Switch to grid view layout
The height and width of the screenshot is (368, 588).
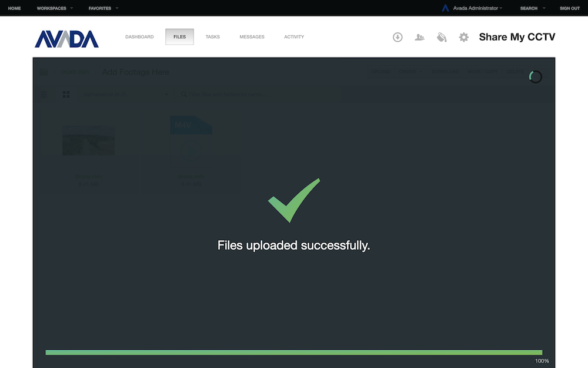pyautogui.click(x=66, y=94)
